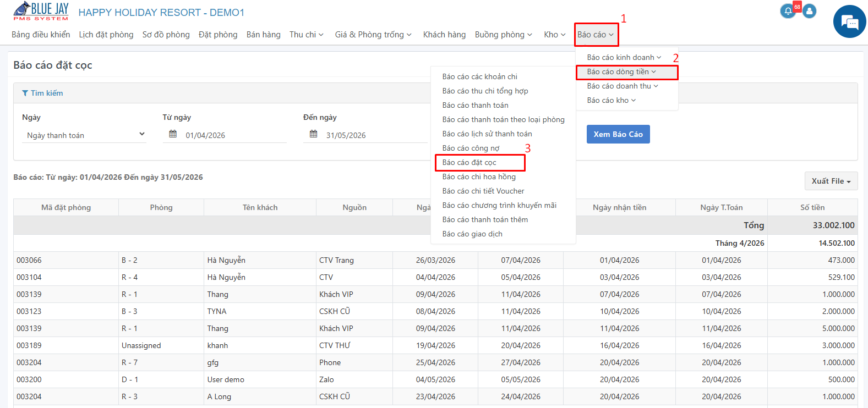The width and height of the screenshot is (868, 408).
Task: Expand the Thu chi menu
Action: point(307,35)
